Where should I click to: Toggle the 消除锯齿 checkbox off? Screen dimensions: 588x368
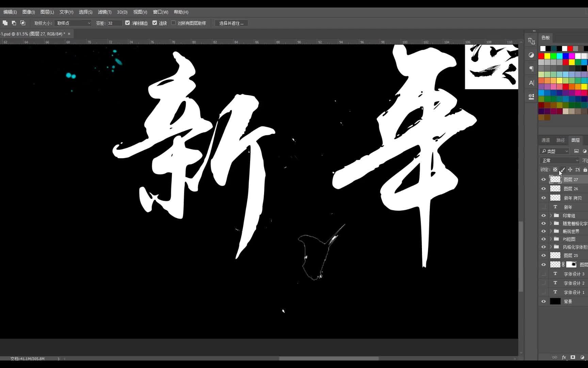[128, 22]
